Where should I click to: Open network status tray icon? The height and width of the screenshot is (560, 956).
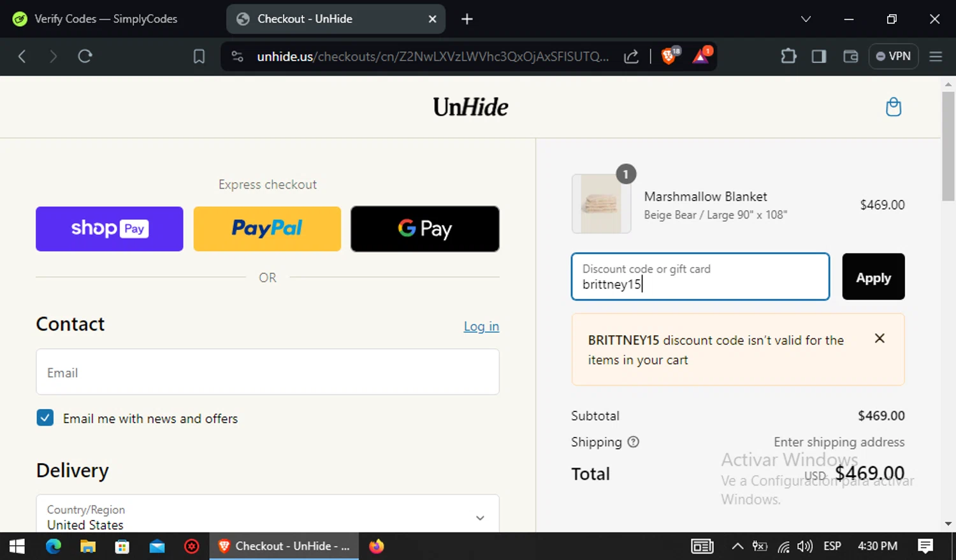click(783, 547)
